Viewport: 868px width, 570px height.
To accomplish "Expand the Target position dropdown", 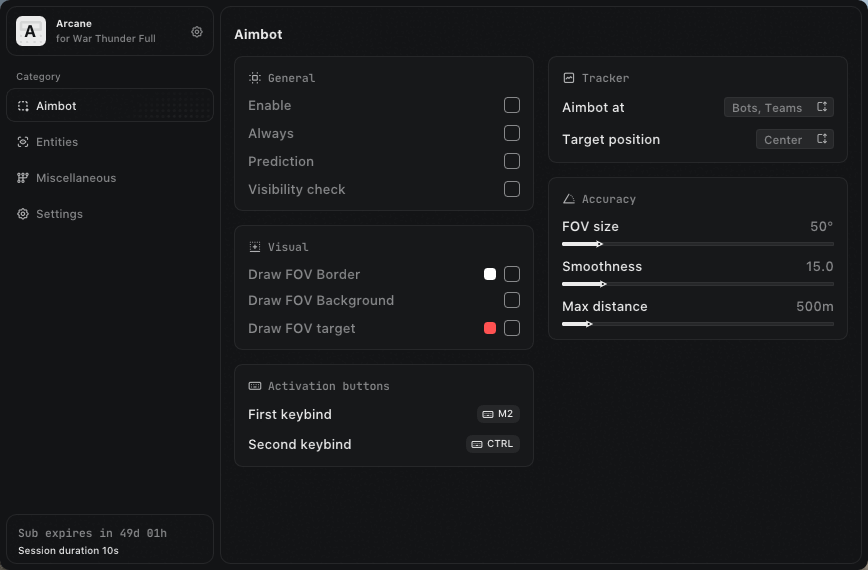I will (794, 140).
